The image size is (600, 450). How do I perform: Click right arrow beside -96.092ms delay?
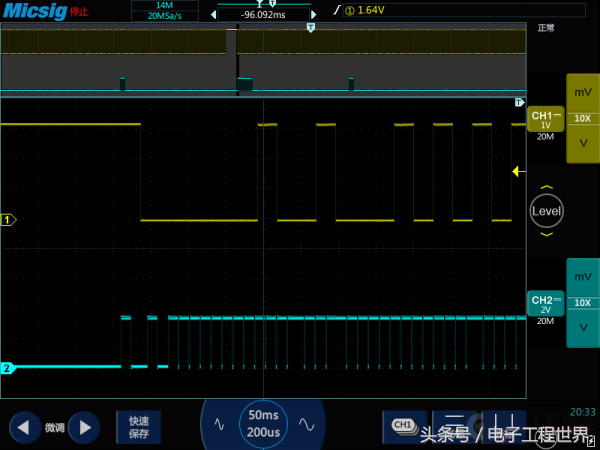pos(314,15)
